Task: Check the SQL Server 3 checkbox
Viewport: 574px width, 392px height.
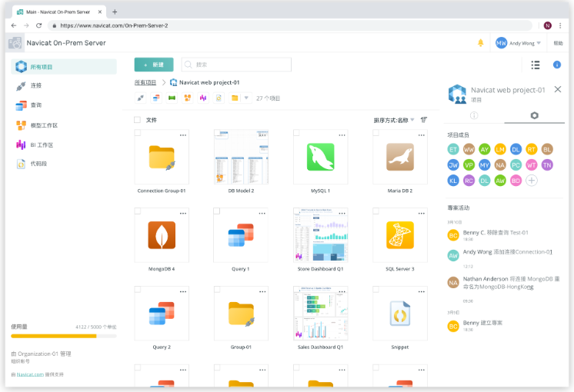Action: 376,211
